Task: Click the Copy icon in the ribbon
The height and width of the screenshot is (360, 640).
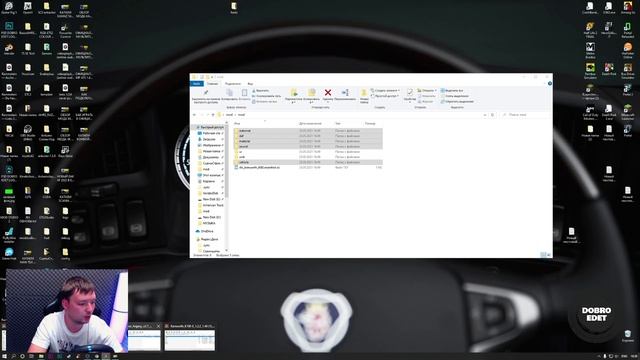Action: point(229,95)
